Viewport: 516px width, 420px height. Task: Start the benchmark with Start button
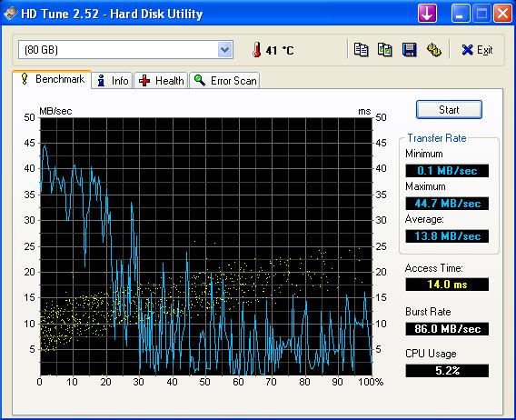coord(449,110)
